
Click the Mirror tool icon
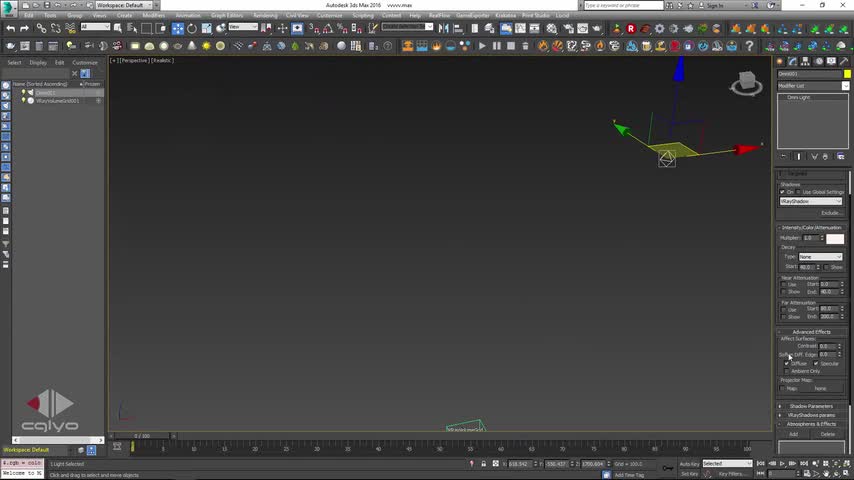(x=444, y=28)
